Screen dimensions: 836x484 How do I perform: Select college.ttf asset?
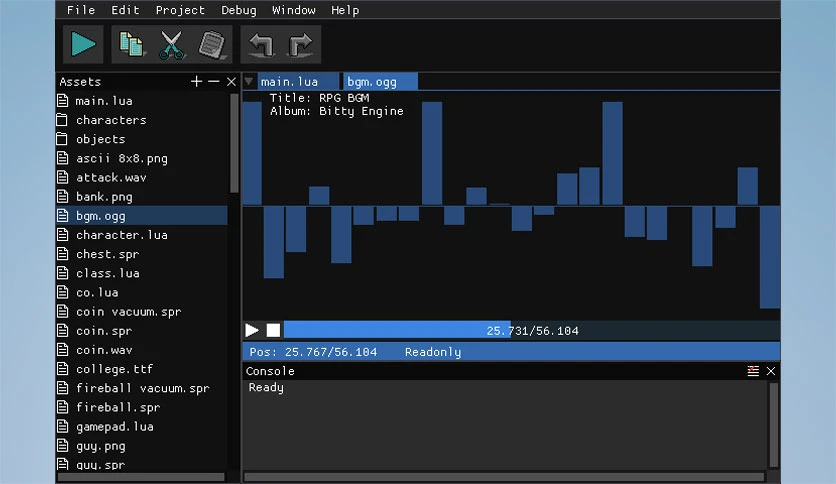pos(142,369)
